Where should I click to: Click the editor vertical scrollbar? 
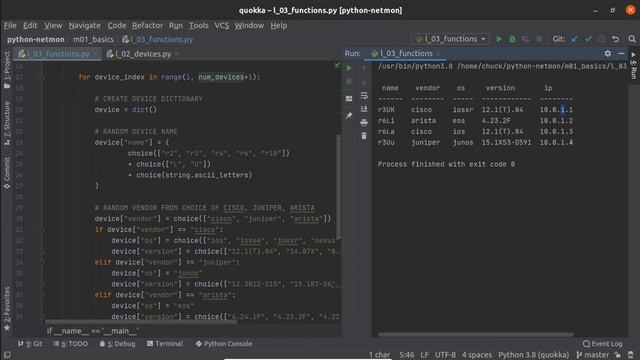coord(338,188)
